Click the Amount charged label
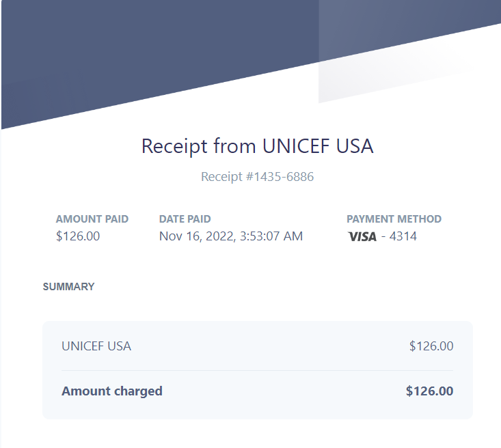501x448 pixels. click(112, 391)
